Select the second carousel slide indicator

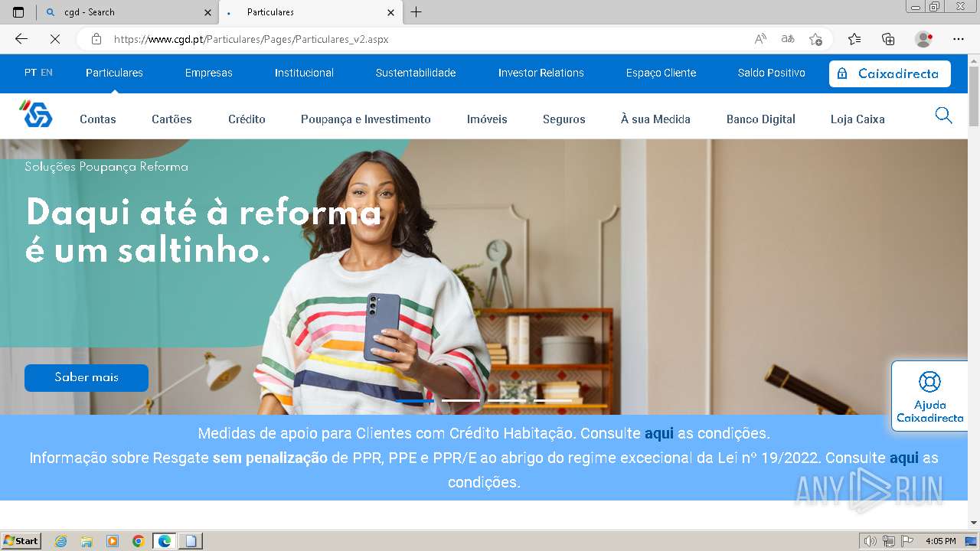[461, 400]
